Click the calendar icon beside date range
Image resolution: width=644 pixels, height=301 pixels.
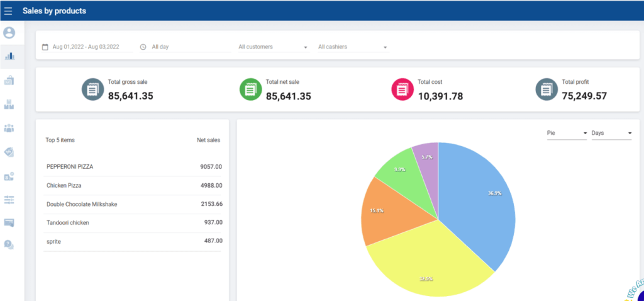(x=45, y=47)
